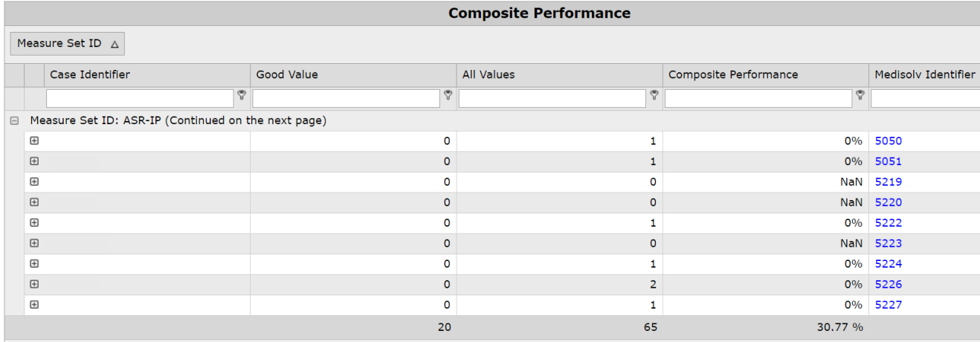Click the Medisolv Identifier filter text box
The height and width of the screenshot is (342, 980).
[926, 98]
